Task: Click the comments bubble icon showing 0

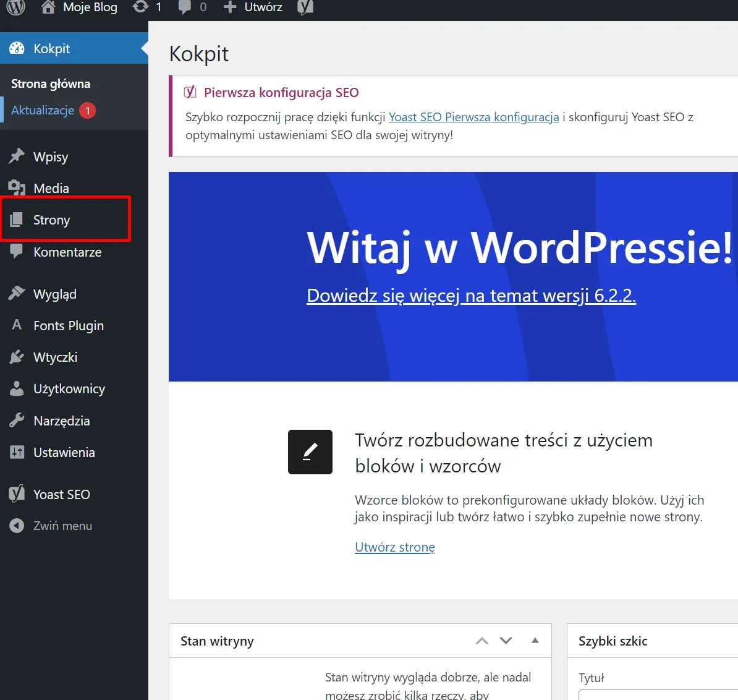Action: (184, 8)
